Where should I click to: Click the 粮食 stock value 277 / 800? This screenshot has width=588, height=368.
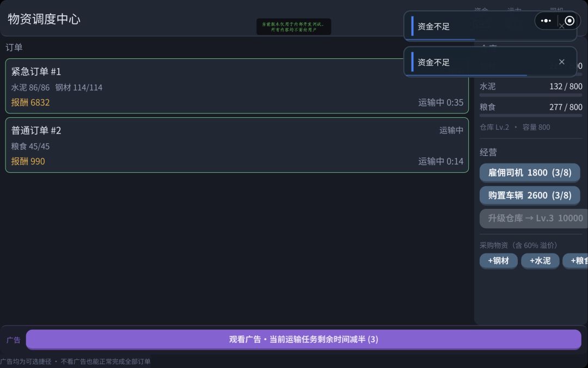pyautogui.click(x=566, y=107)
